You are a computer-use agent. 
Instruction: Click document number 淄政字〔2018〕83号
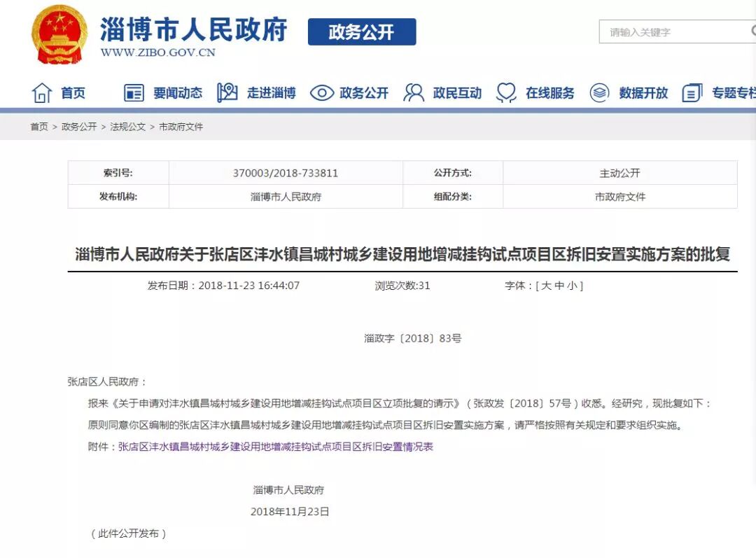coord(413,339)
